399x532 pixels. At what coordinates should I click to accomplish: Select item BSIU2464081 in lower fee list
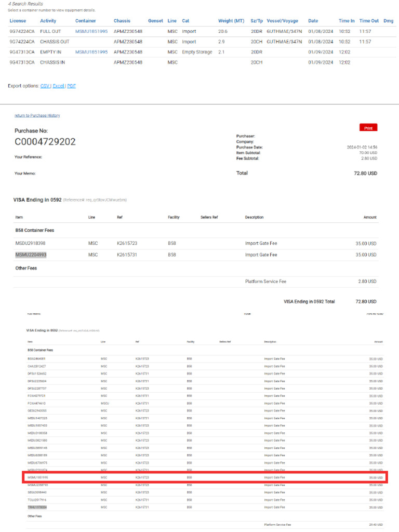[x=36, y=358]
